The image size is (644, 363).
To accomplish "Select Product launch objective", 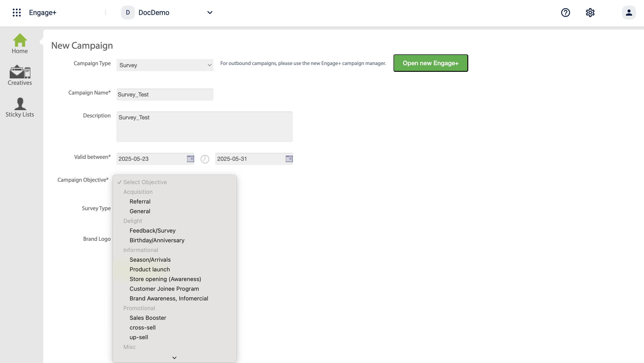I will coord(150,269).
